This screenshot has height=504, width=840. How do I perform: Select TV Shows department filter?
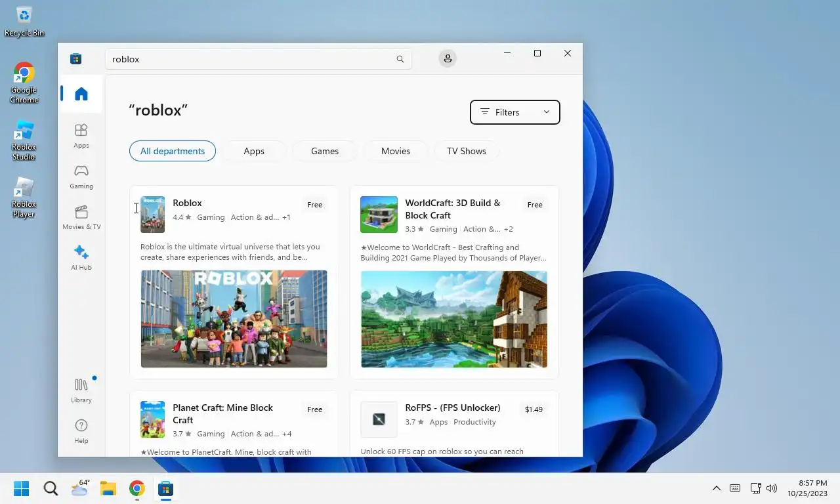pos(467,151)
